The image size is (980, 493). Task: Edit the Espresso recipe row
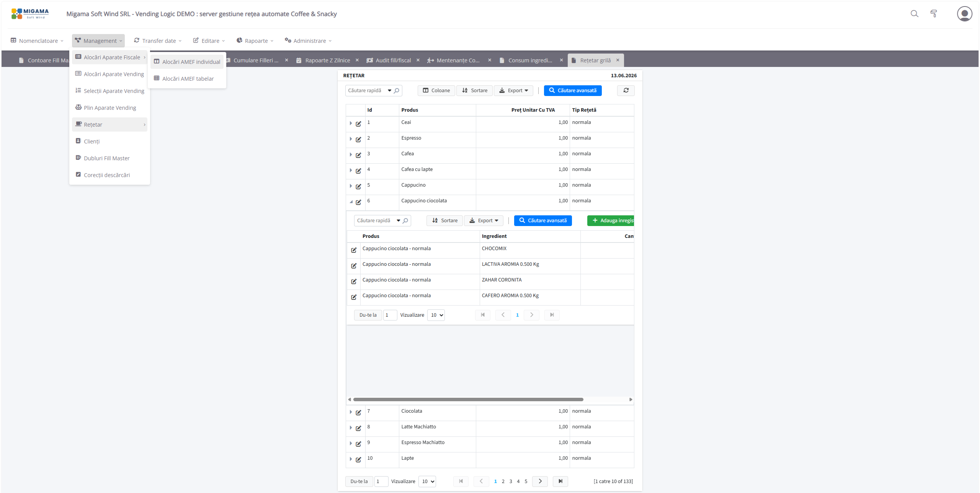click(x=358, y=140)
